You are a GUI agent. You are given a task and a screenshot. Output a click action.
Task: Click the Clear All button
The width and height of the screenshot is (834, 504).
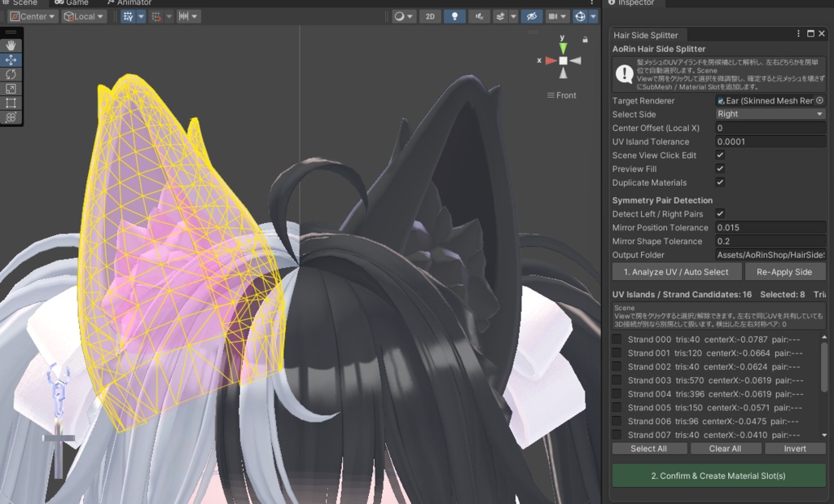pyautogui.click(x=725, y=449)
